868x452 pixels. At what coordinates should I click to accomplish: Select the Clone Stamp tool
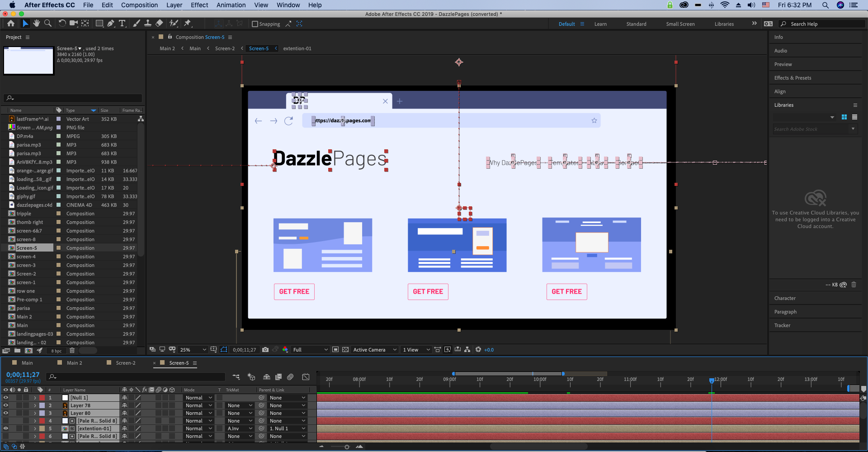tap(148, 24)
